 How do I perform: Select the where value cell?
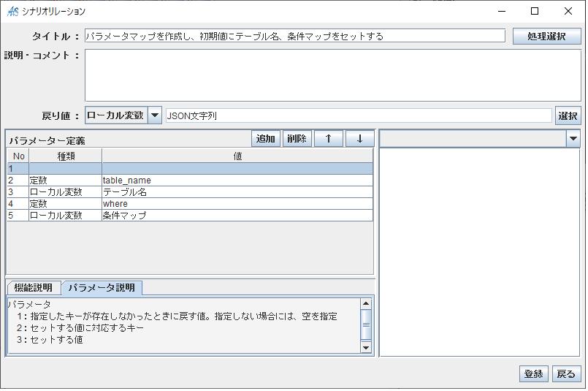coord(237,204)
